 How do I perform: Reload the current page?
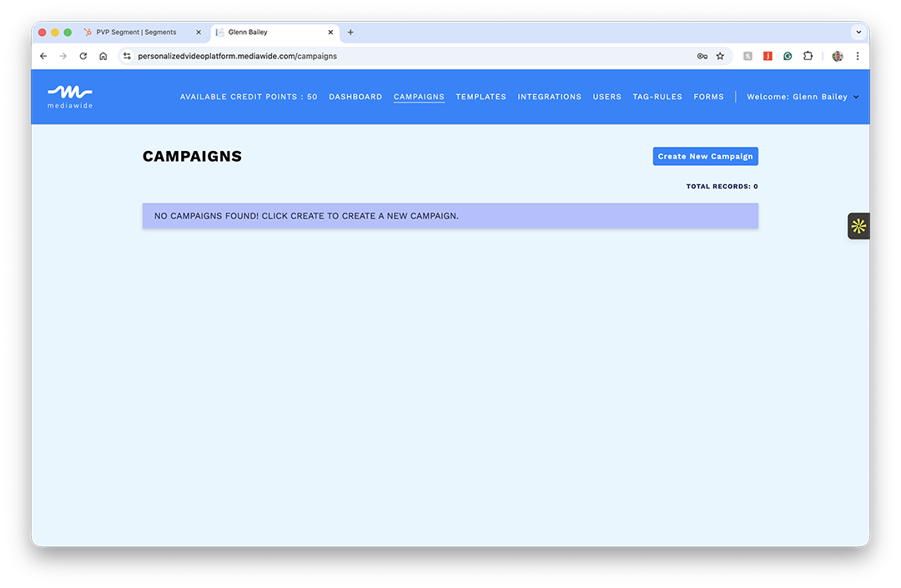(x=83, y=56)
